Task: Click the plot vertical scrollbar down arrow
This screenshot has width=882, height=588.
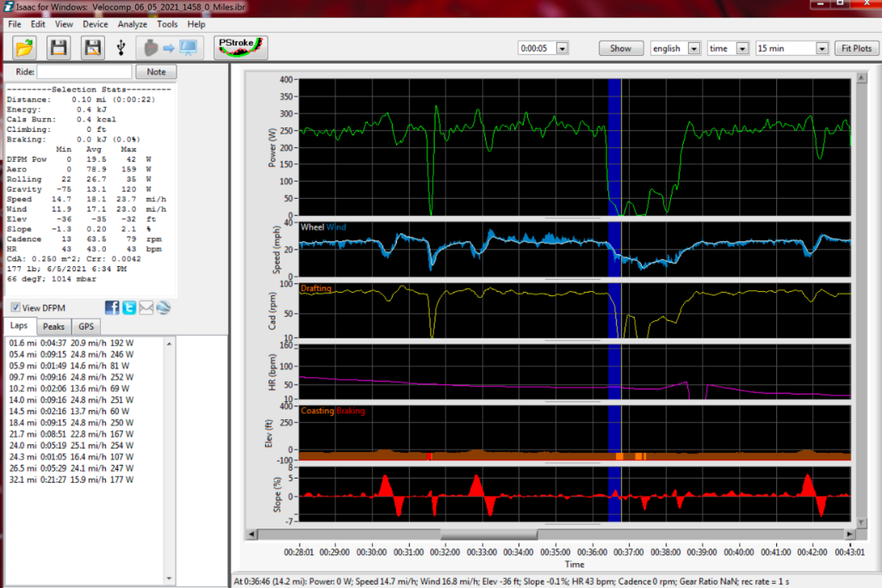Action: 861,523
